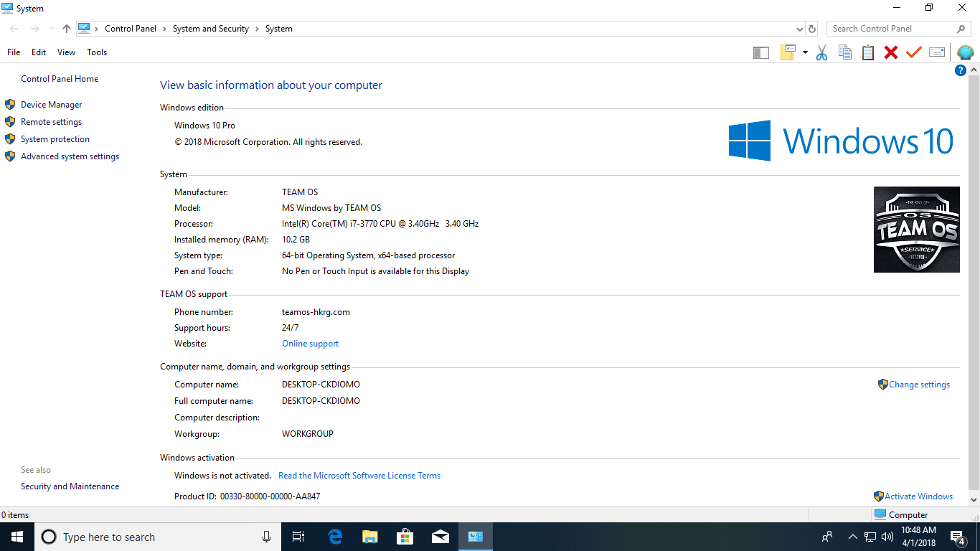The width and height of the screenshot is (980, 551).
Task: Click the orange checkmark Properties icon
Action: pyautogui.click(x=913, y=52)
